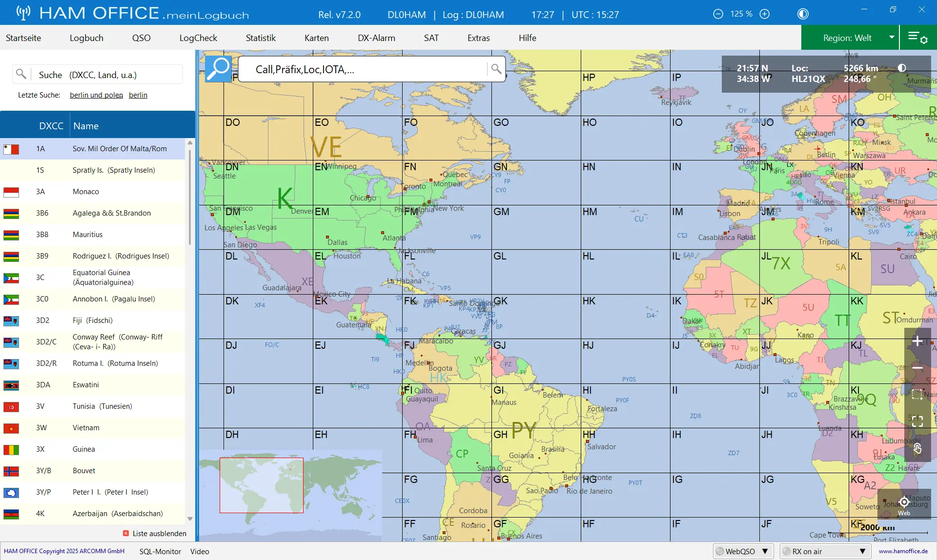Image resolution: width=937 pixels, height=560 pixels.
Task: Open the LogCheck menu
Action: pos(198,38)
